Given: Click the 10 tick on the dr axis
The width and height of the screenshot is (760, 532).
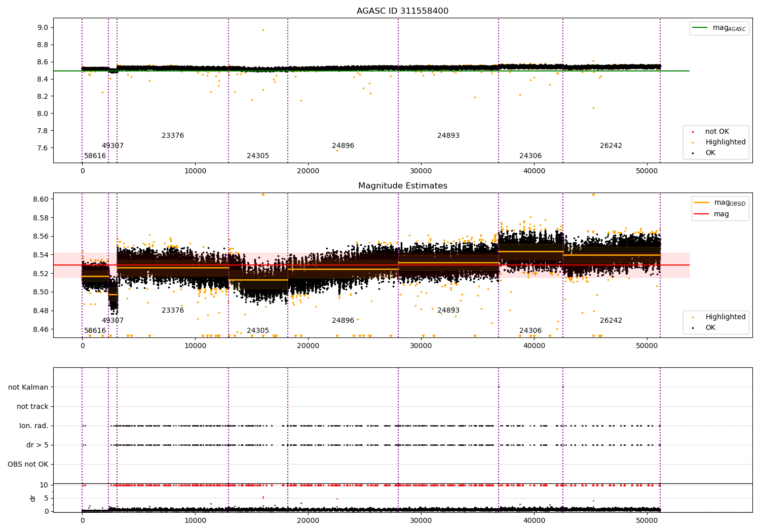Looking at the screenshot, I should tap(44, 485).
